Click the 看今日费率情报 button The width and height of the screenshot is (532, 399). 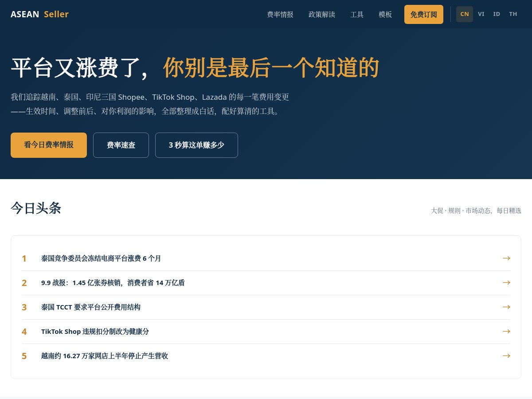point(49,145)
